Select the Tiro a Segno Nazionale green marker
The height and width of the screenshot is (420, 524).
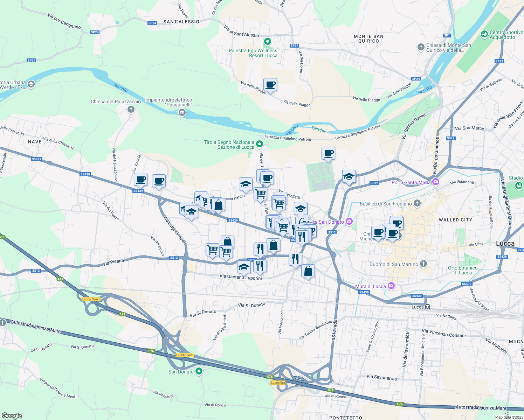click(x=260, y=143)
